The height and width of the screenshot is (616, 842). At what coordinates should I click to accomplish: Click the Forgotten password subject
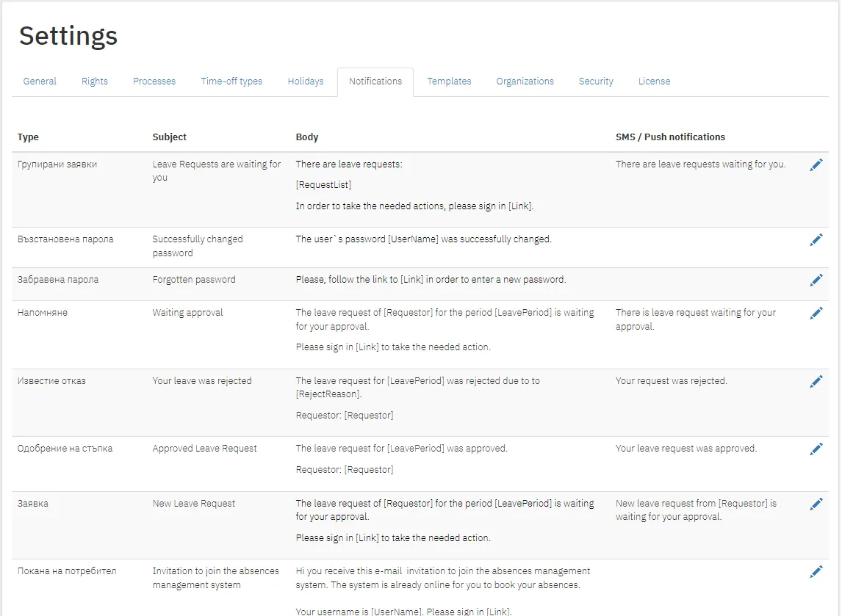[x=194, y=280]
